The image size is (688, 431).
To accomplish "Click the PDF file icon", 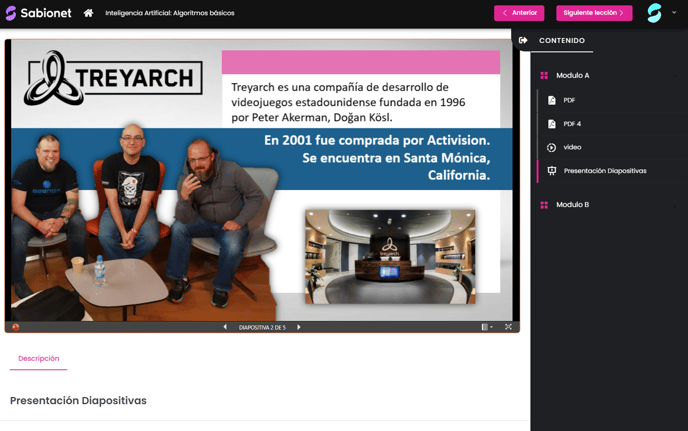I will tap(552, 100).
